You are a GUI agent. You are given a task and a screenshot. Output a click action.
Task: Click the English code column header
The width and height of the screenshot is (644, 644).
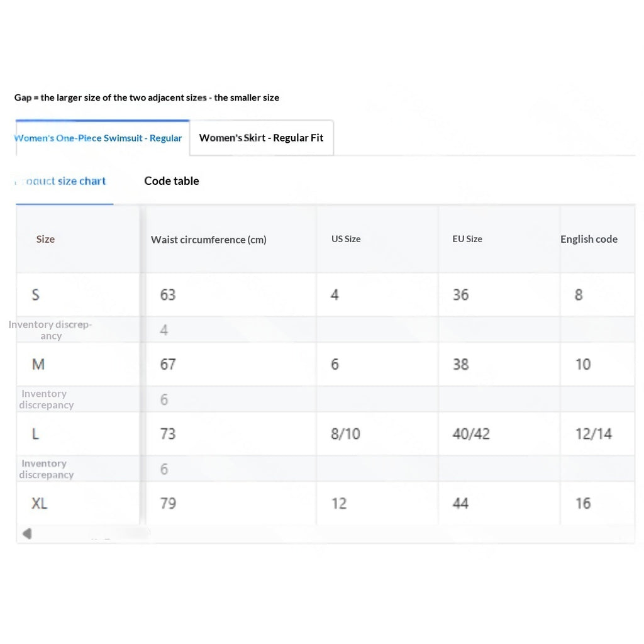(x=589, y=239)
